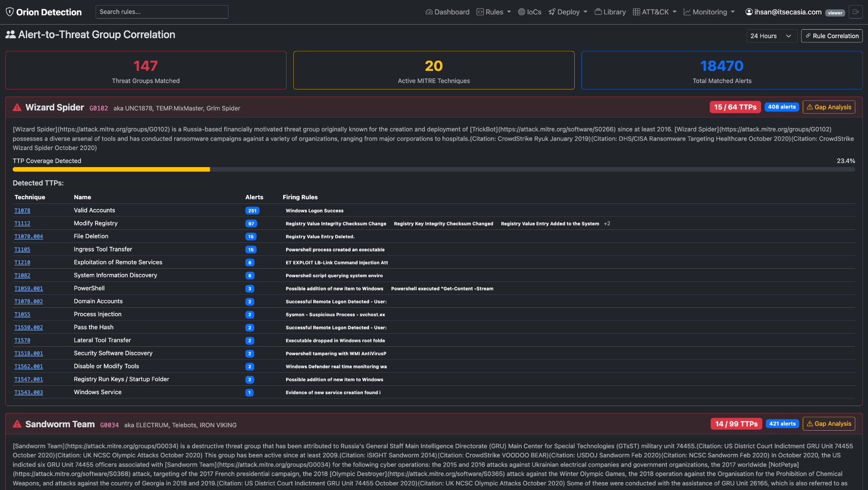868x490 pixels.
Task: Open technique link T1059.001
Action: [29, 289]
